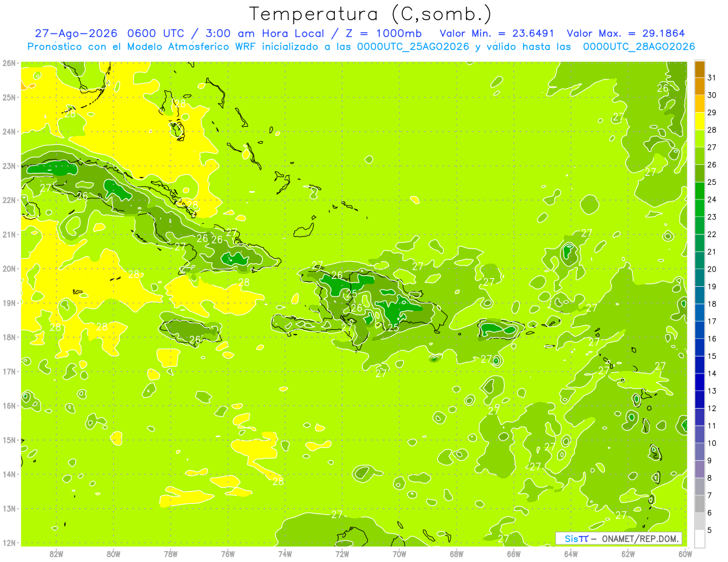
Task: Click the colorbar label "20"
Action: 712,269
